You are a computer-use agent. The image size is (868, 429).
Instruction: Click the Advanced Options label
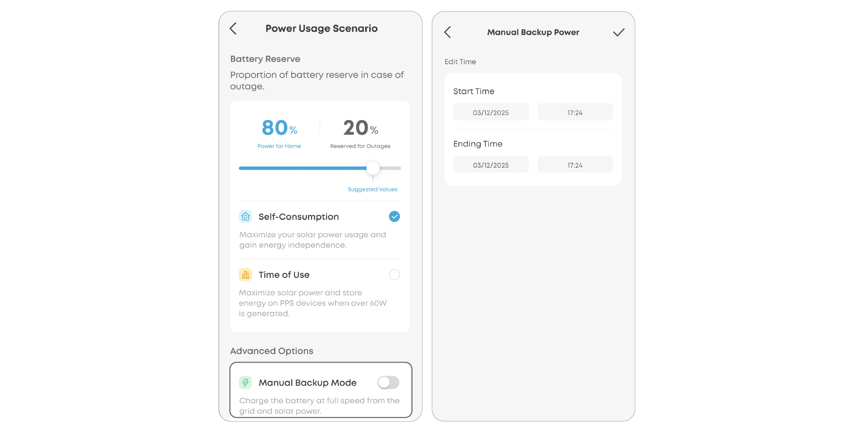pyautogui.click(x=272, y=350)
